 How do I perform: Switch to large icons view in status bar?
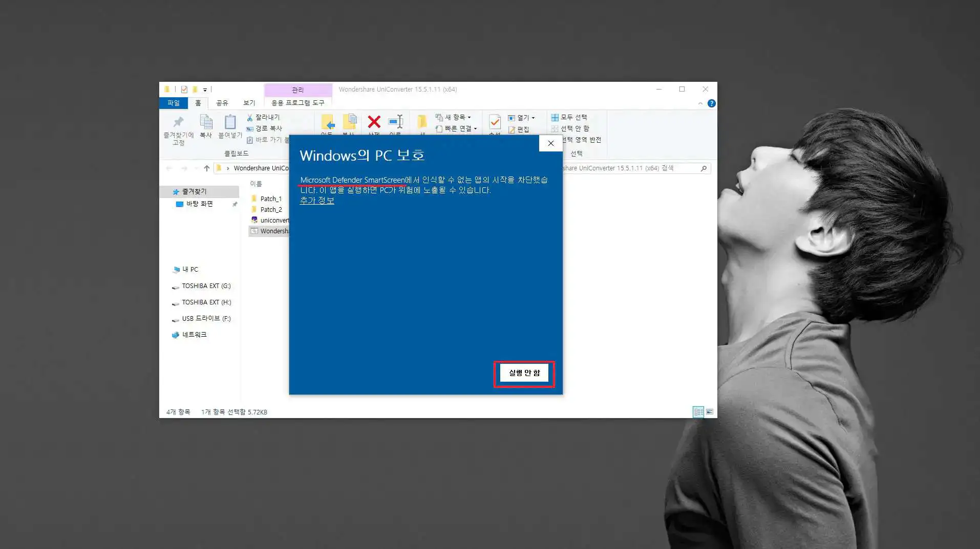[710, 412]
